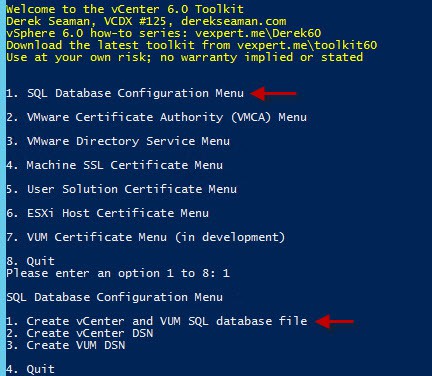Viewport: 432px width, 376px height.
Task: Select '2. VMware Certificate Authority (VMCA) Menu'
Action: click(156, 117)
